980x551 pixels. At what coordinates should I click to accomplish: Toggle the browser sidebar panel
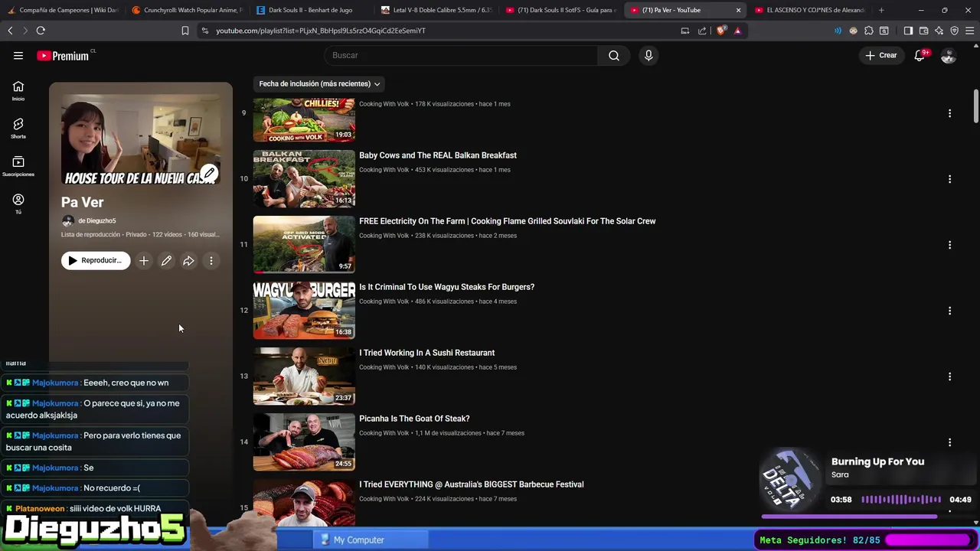pos(908,31)
